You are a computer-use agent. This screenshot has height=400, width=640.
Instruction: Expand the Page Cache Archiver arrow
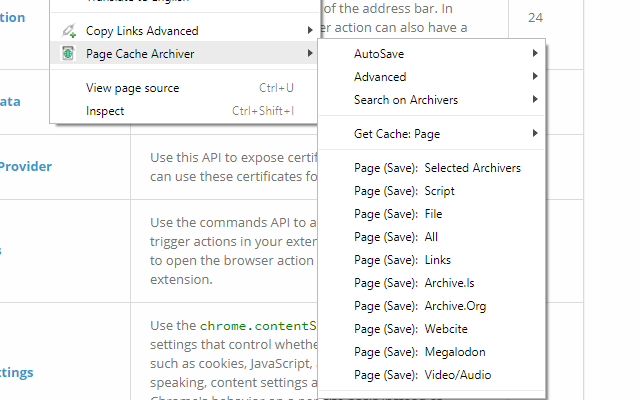pyautogui.click(x=310, y=53)
